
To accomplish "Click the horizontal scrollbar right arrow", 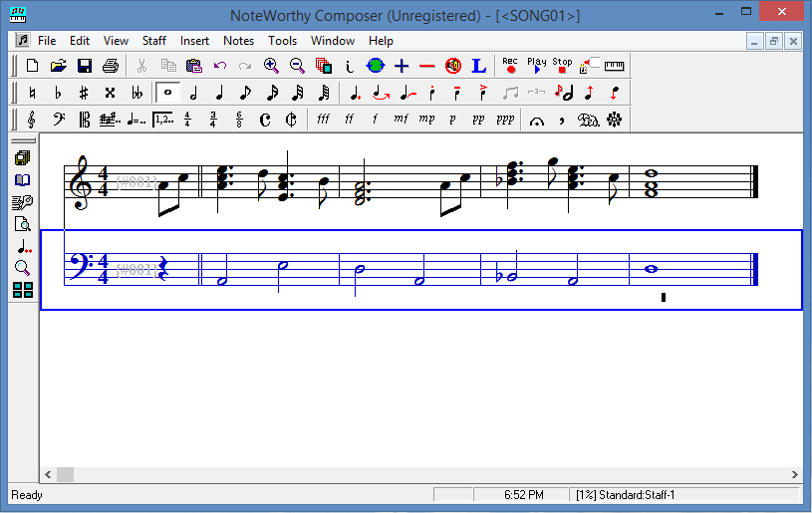I will click(x=793, y=475).
